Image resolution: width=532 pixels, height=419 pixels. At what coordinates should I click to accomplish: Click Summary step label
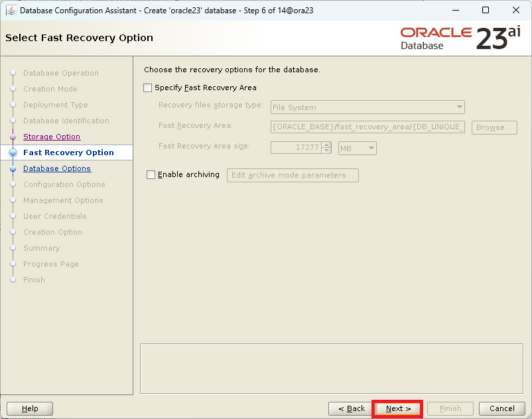tap(41, 248)
